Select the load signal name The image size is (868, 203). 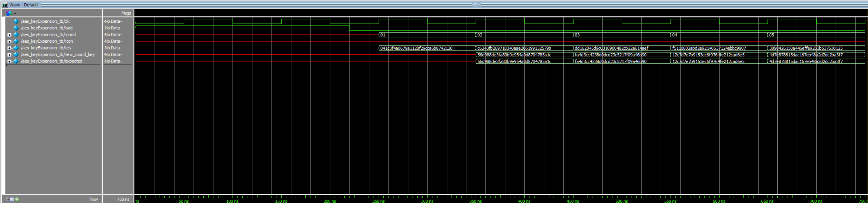[x=46, y=28]
